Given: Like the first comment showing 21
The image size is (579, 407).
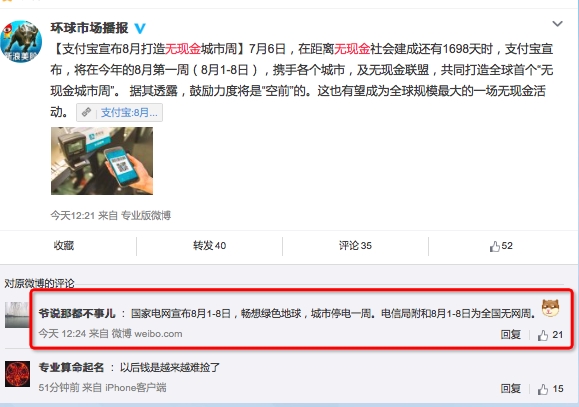Looking at the screenshot, I should (x=550, y=335).
